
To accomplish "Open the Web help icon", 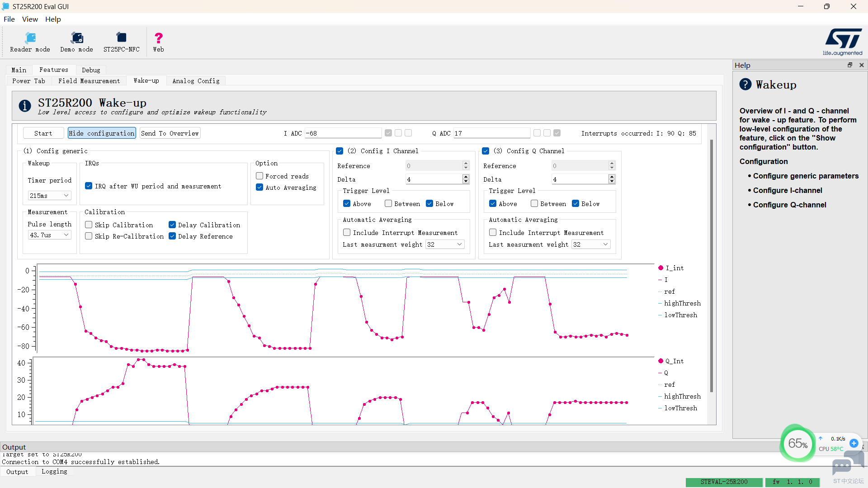I will [x=158, y=42].
